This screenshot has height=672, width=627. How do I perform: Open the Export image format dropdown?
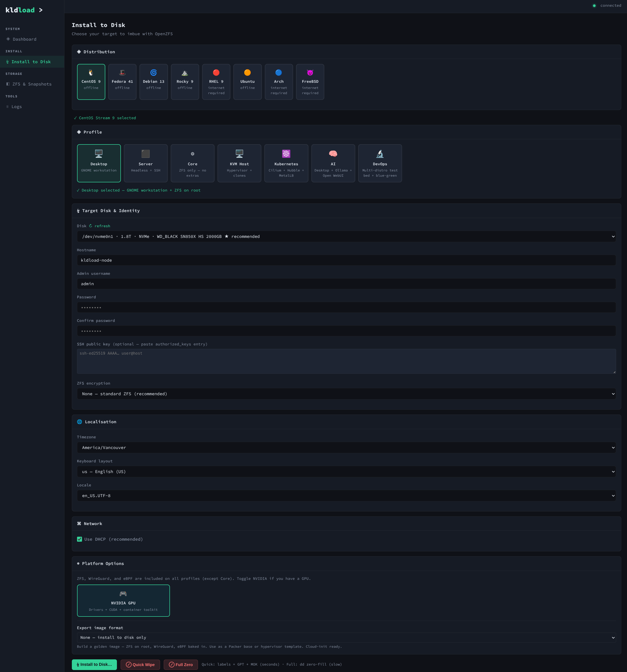point(347,638)
